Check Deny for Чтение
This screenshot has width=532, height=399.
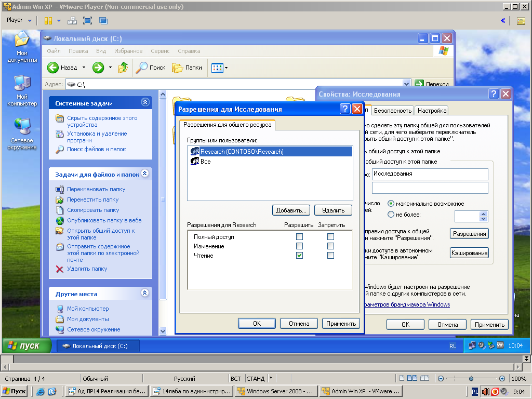(x=330, y=255)
